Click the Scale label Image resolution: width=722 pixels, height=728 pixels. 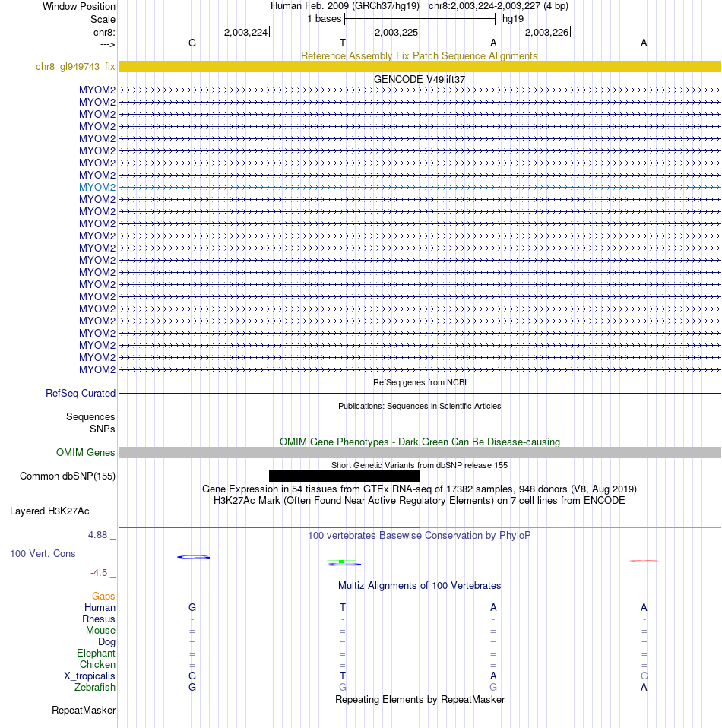103,20
